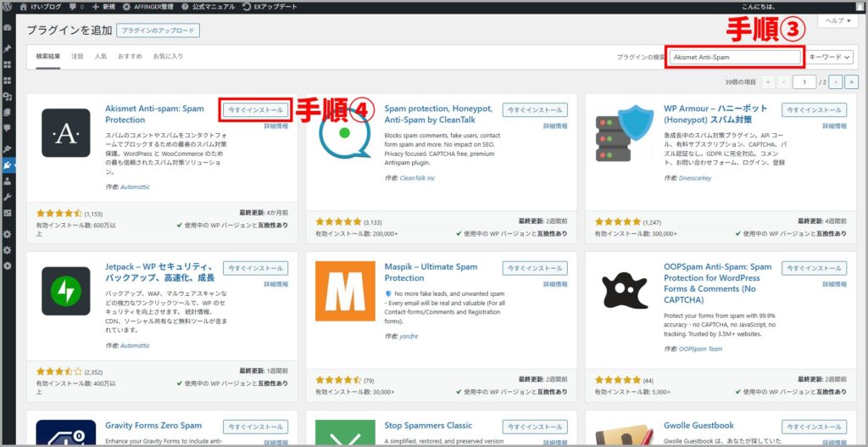The image size is (868, 447).
Task: Click the Jetpack green lightning logo
Action: (x=65, y=291)
